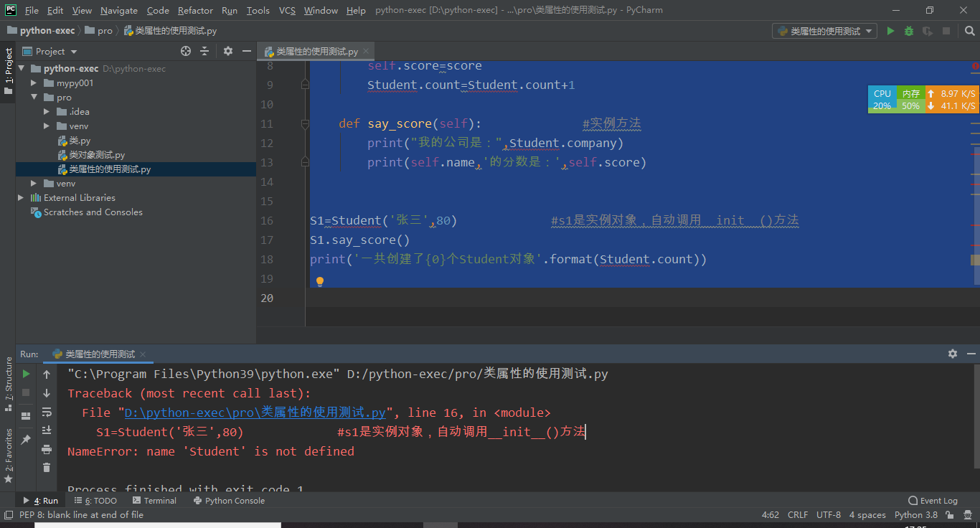Open the Event Log

click(x=933, y=501)
